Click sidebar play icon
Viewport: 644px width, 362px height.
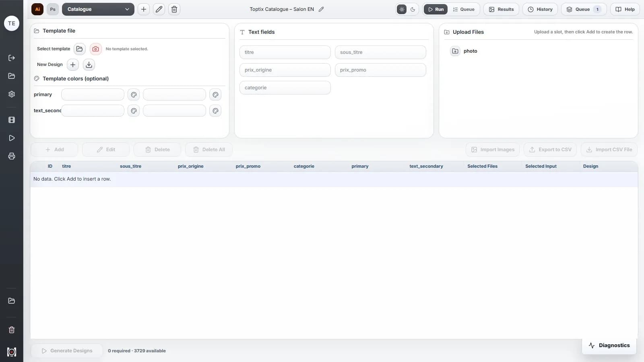[12, 138]
